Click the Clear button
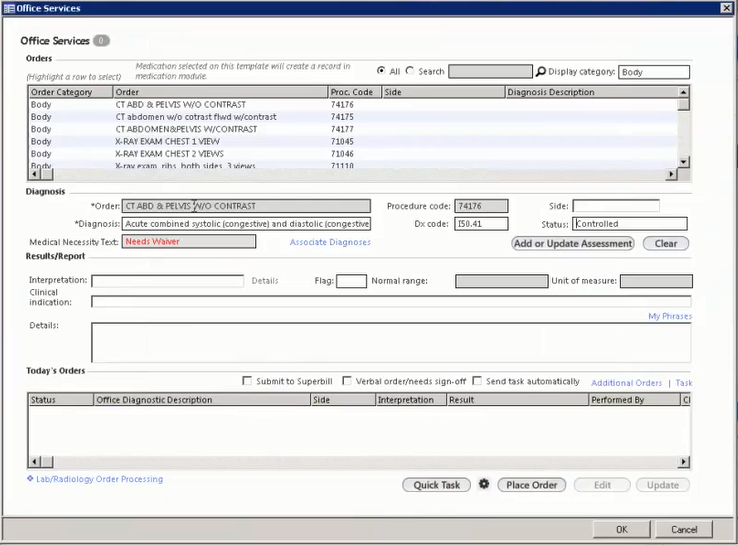 666,243
